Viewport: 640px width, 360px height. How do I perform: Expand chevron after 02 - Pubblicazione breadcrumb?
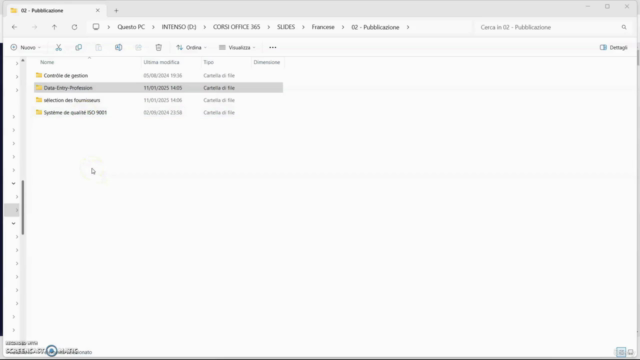click(x=408, y=27)
